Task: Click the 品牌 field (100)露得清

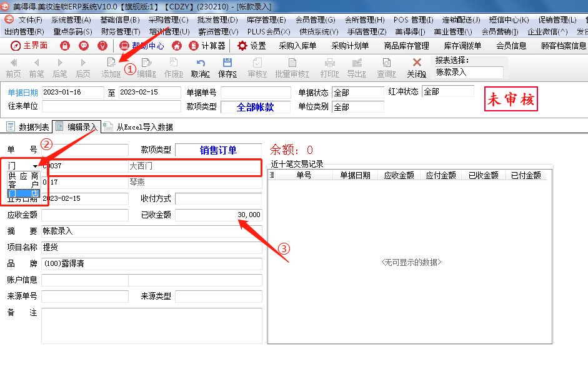Action: pyautogui.click(x=152, y=263)
